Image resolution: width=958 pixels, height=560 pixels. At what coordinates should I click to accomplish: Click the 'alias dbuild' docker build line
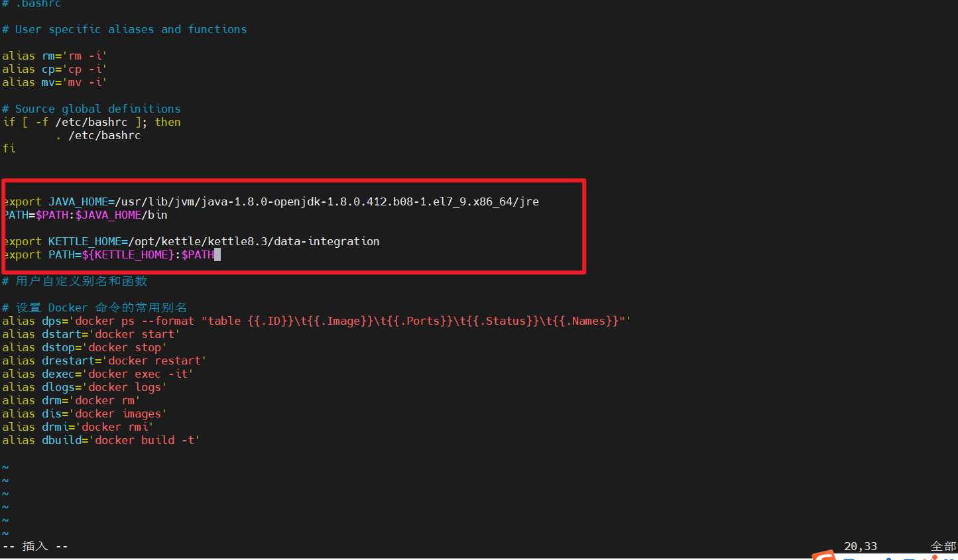point(99,439)
